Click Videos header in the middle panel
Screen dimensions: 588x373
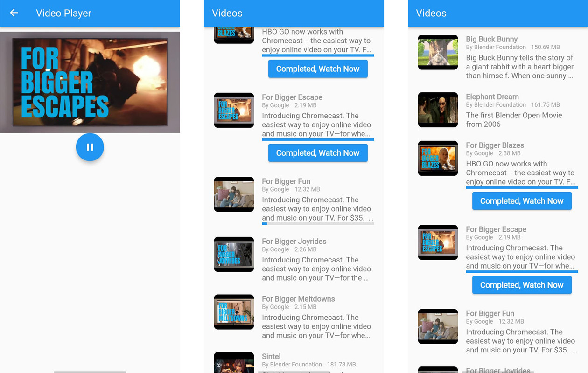click(227, 13)
